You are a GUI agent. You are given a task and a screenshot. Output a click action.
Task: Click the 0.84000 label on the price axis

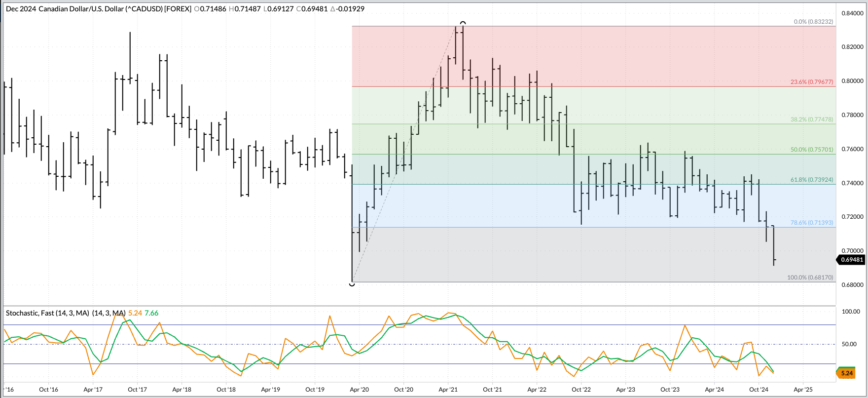click(852, 13)
